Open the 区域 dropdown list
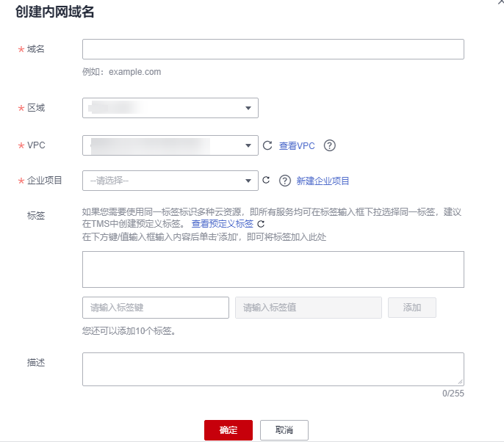The width and height of the screenshot is (504, 442). pos(170,108)
